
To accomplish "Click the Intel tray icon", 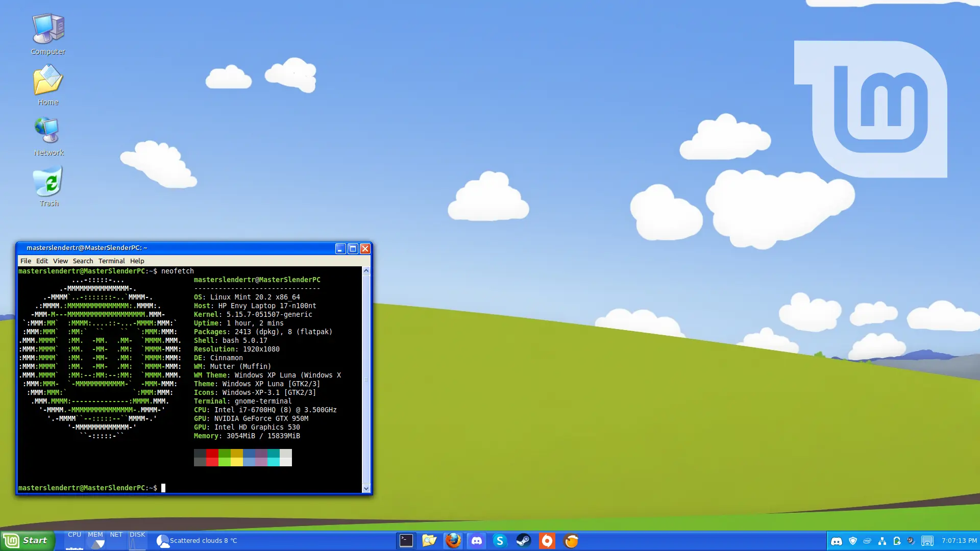I will pyautogui.click(x=867, y=541).
